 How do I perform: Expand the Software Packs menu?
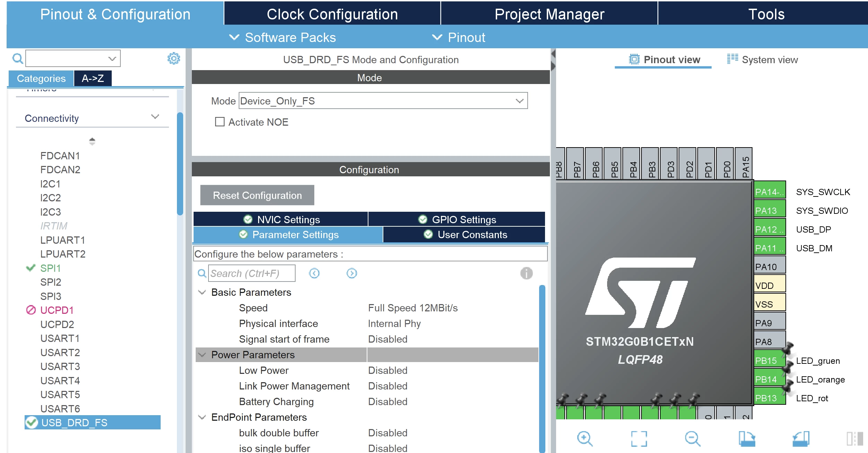pos(283,37)
